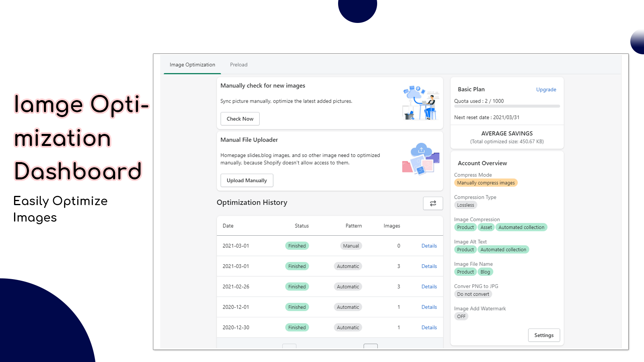The image size is (644, 362).
Task: Toggle the Image Add Watermark OFF badge
Action: (461, 316)
